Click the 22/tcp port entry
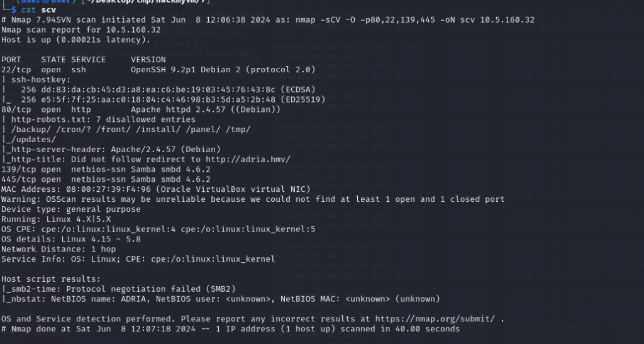Image resolution: width=644 pixels, height=344 pixels. tap(16, 69)
